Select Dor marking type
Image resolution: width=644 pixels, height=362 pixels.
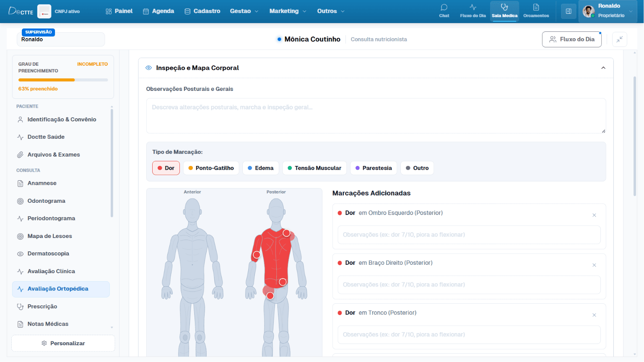click(166, 168)
